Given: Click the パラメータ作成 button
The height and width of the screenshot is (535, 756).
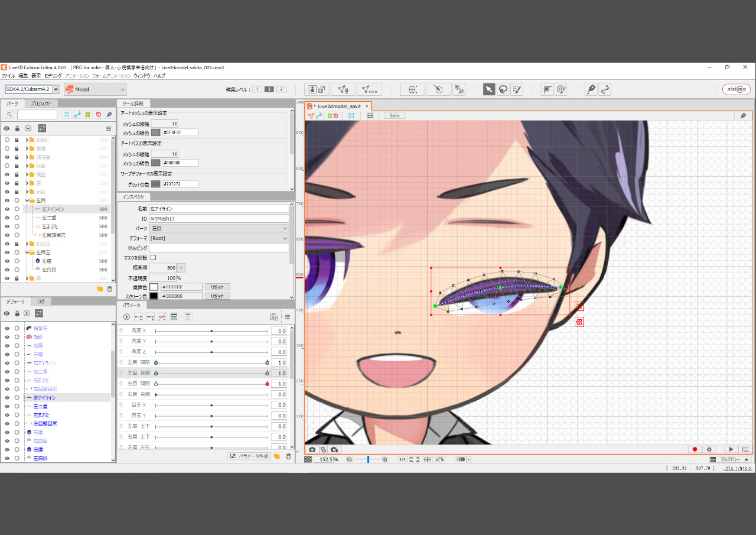Looking at the screenshot, I should [249, 456].
